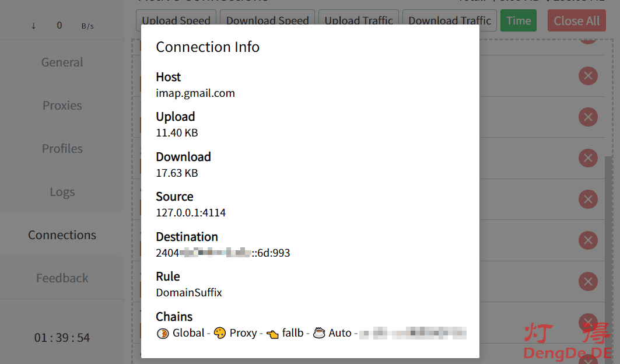Image resolution: width=620 pixels, height=364 pixels.
Task: Click the Proxy chain emoji icon
Action: click(x=220, y=333)
